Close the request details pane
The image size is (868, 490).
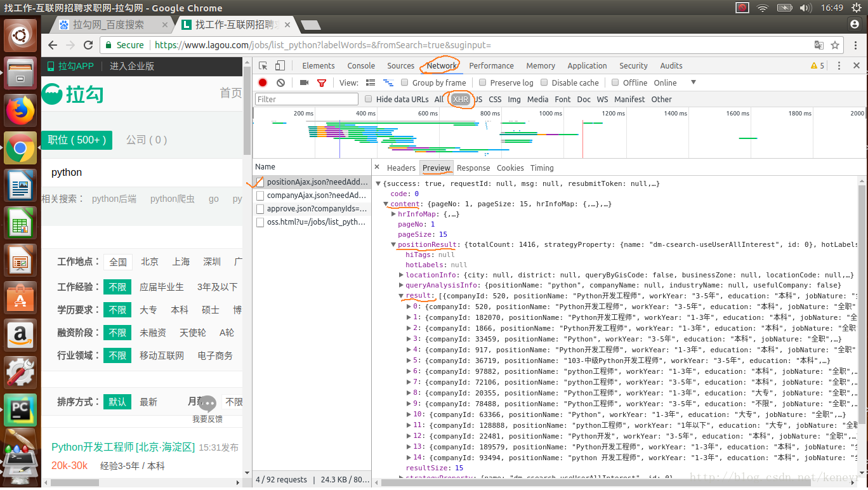(377, 168)
